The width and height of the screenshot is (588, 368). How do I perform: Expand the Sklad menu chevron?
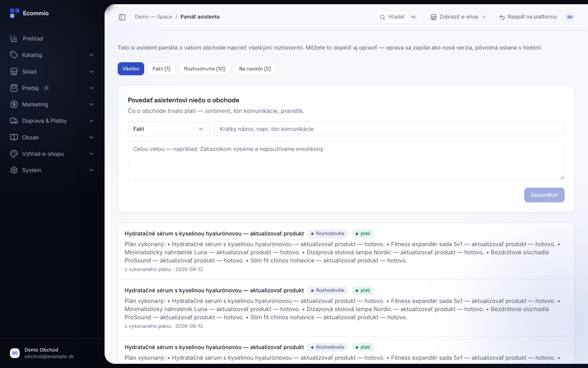pyautogui.click(x=91, y=72)
